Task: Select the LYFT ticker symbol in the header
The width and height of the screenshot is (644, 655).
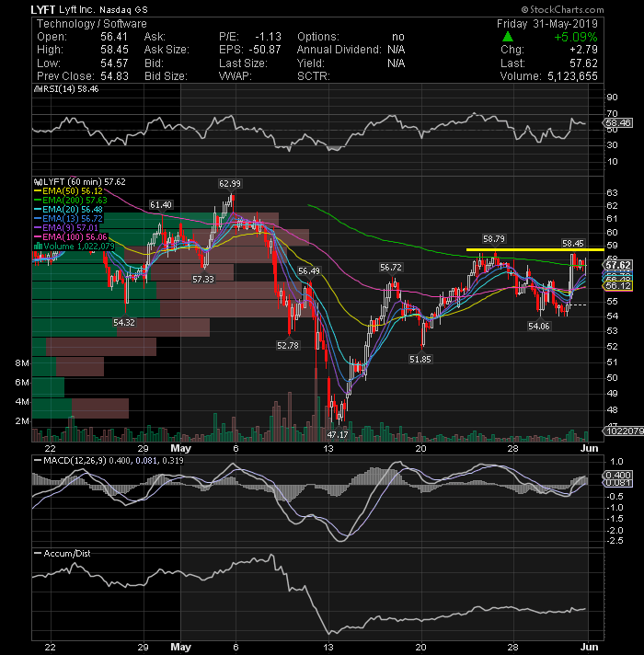Action: click(x=42, y=9)
